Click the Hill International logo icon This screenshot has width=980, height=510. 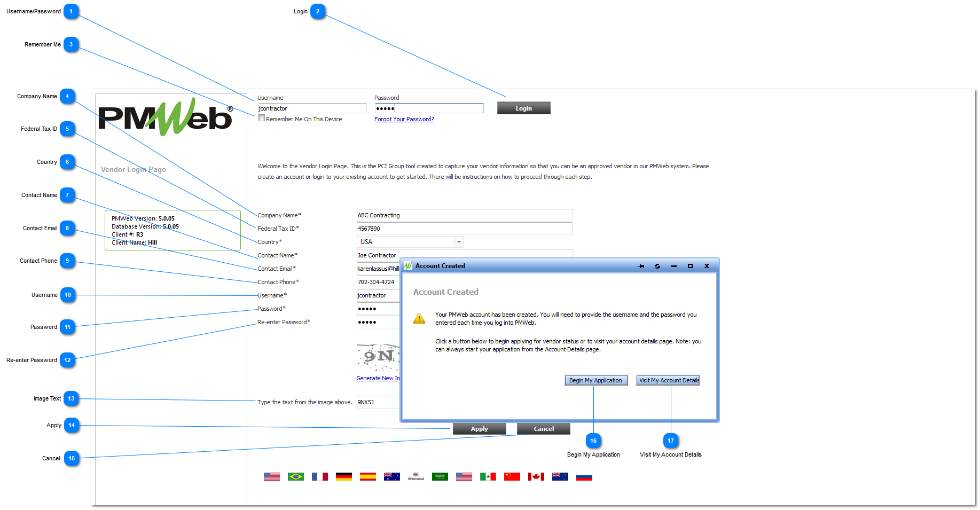[415, 476]
